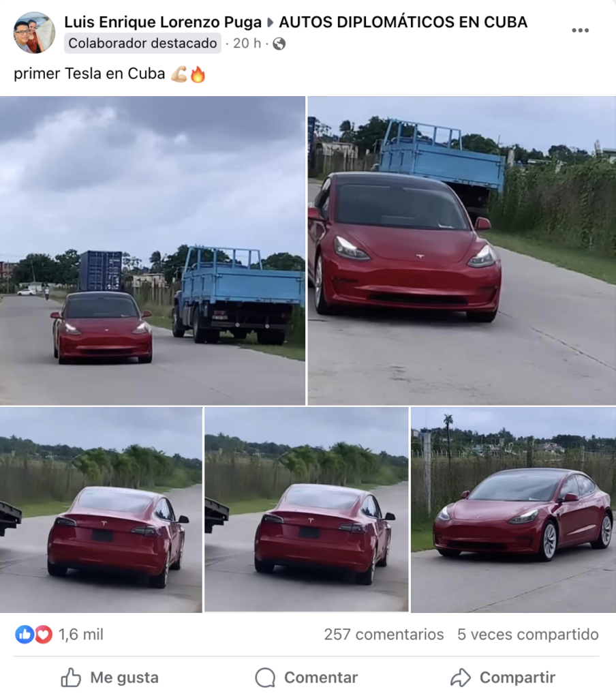View the 1,6 mil reactions list
This screenshot has width=616, height=698.
point(81,635)
